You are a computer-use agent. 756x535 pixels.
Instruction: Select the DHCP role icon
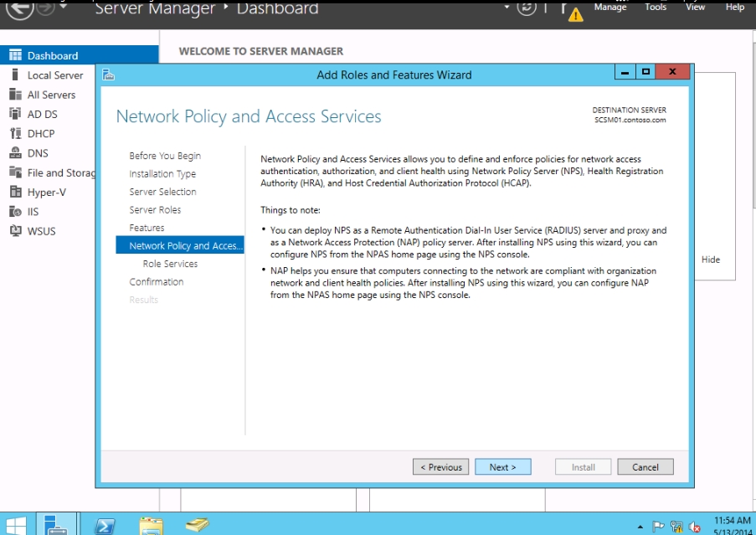pyautogui.click(x=15, y=133)
